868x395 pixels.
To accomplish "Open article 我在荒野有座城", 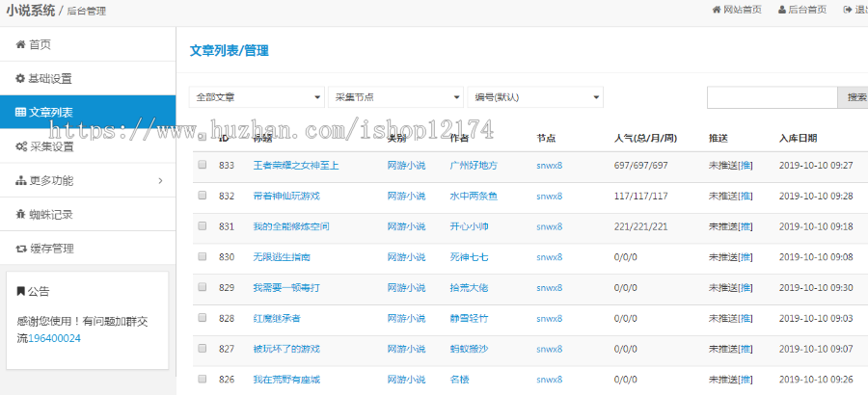I will coord(286,380).
